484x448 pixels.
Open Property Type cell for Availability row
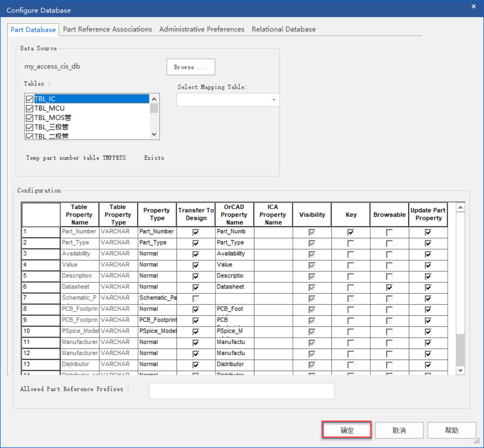click(157, 254)
